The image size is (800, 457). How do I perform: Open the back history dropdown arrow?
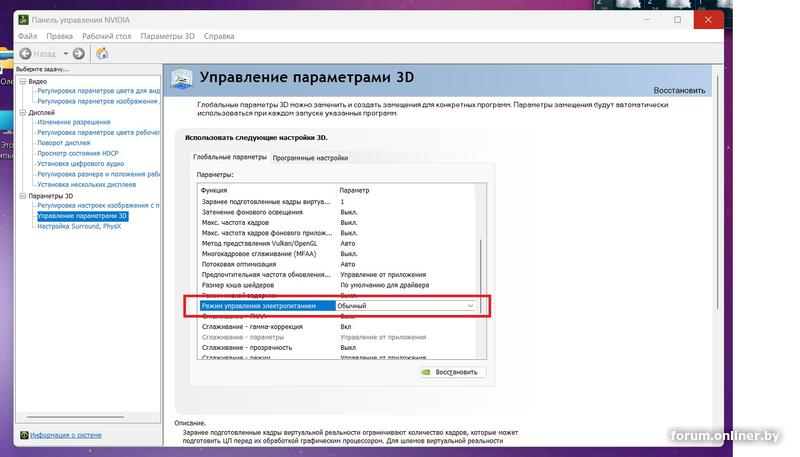(65, 53)
